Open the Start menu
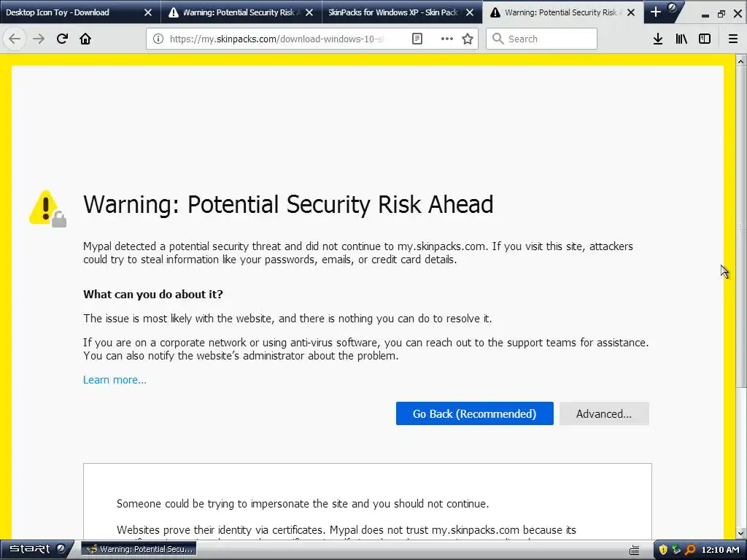The width and height of the screenshot is (747, 560). [36, 549]
